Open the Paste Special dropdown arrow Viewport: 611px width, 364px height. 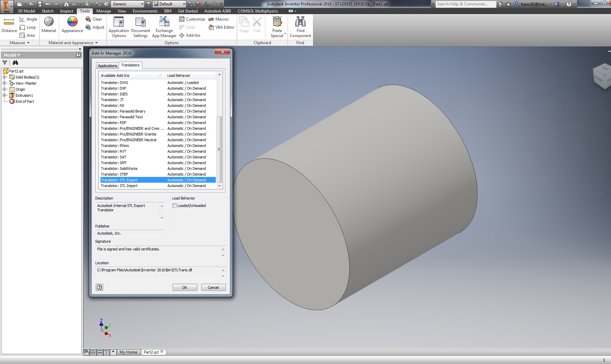coord(285,34)
